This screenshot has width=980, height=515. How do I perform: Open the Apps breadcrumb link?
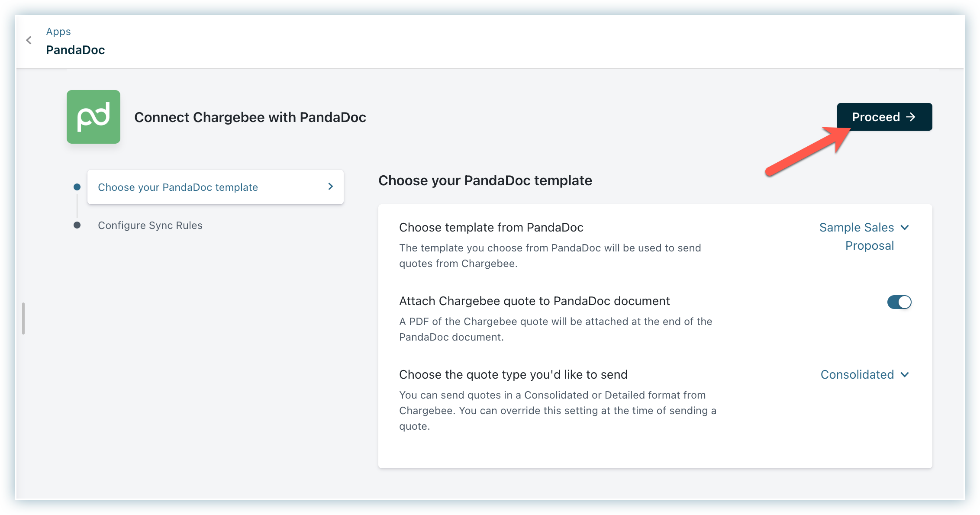58,32
